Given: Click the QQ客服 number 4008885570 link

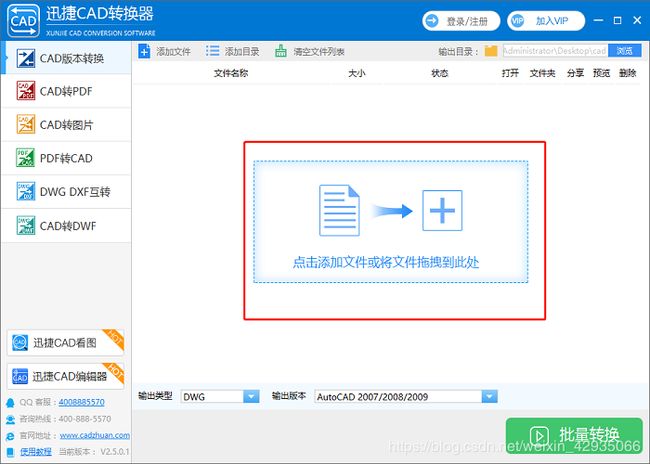Looking at the screenshot, I should [x=82, y=402].
